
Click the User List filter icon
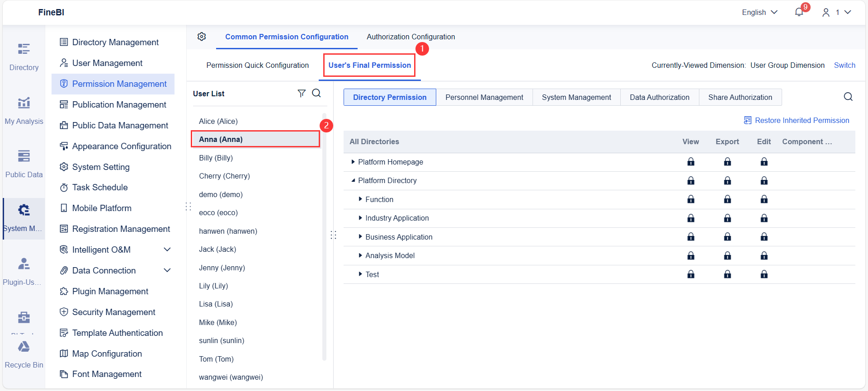(302, 93)
